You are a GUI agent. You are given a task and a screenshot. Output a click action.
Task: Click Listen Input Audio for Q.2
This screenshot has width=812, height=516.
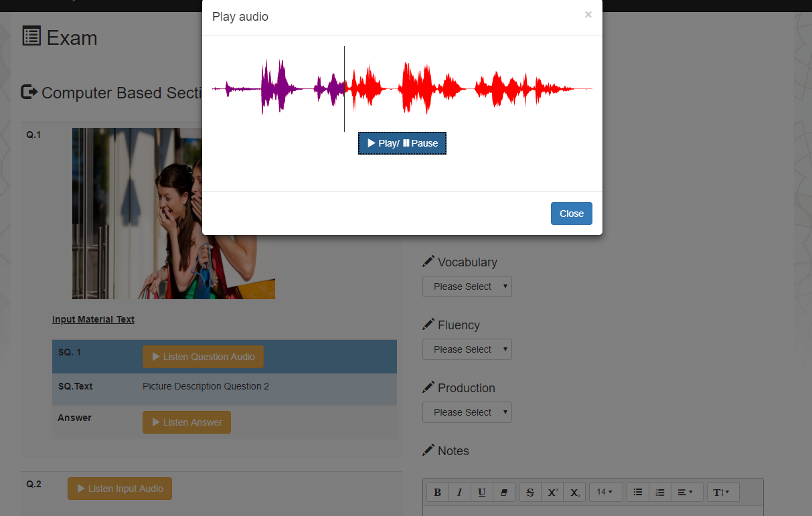tap(120, 489)
